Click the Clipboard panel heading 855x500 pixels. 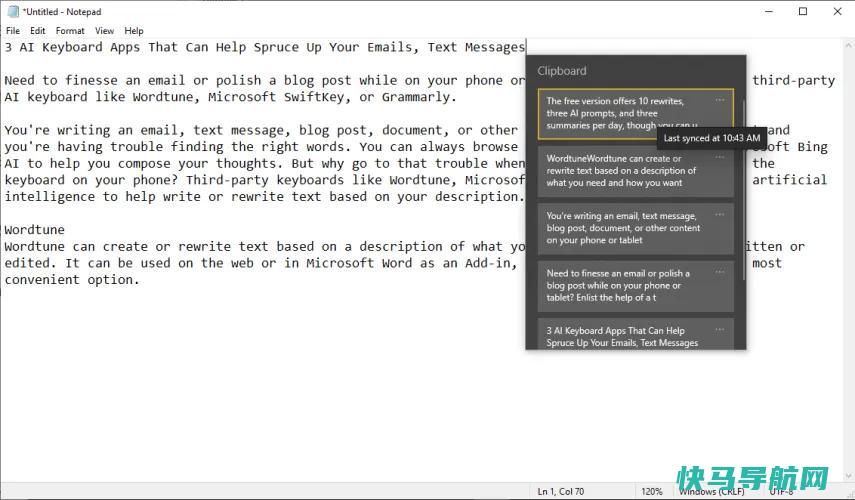tap(562, 71)
